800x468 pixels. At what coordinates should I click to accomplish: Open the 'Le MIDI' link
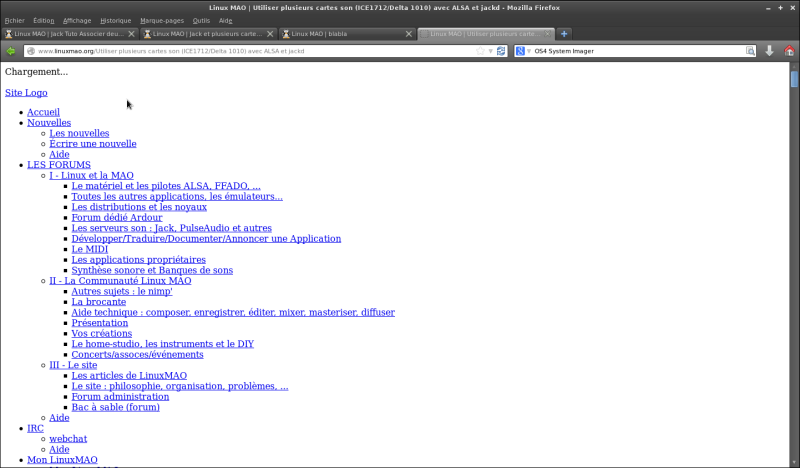90,250
